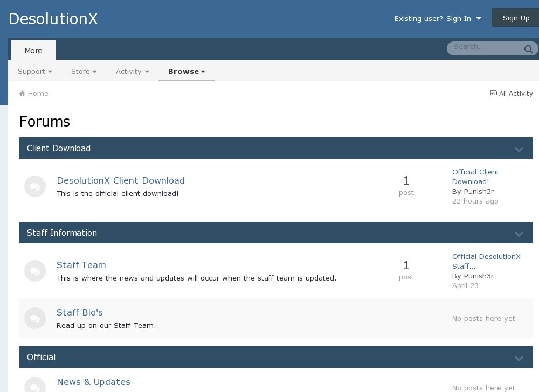This screenshot has height=392, width=539.
Task: Focus the Search input field
Action: point(485,47)
